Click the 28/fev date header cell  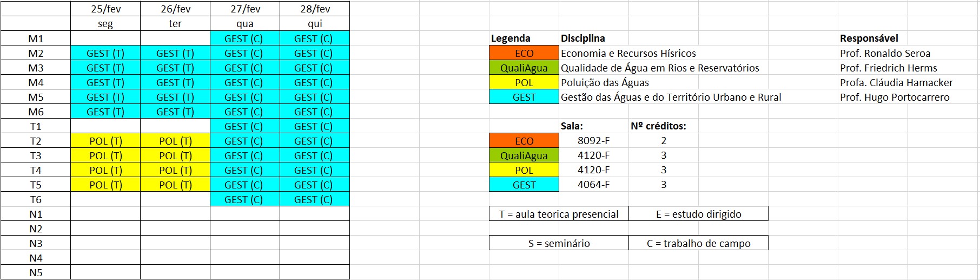coord(315,9)
